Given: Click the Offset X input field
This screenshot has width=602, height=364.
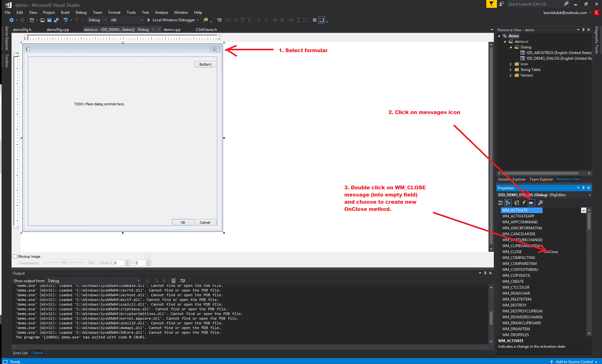Looking at the screenshot, I should (x=119, y=263).
